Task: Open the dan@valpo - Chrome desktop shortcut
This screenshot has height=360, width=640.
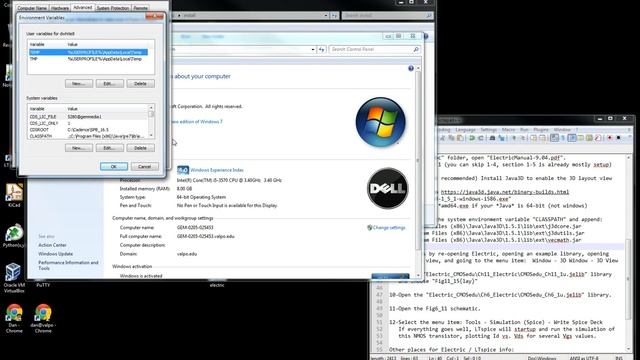Action: [x=43, y=318]
